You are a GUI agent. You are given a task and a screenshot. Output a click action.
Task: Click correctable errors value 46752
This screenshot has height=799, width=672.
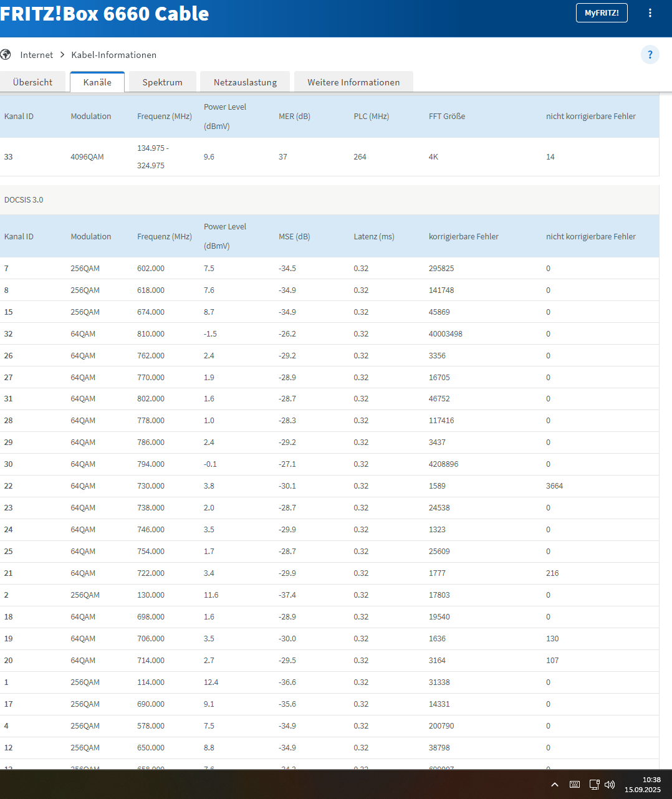[439, 399]
